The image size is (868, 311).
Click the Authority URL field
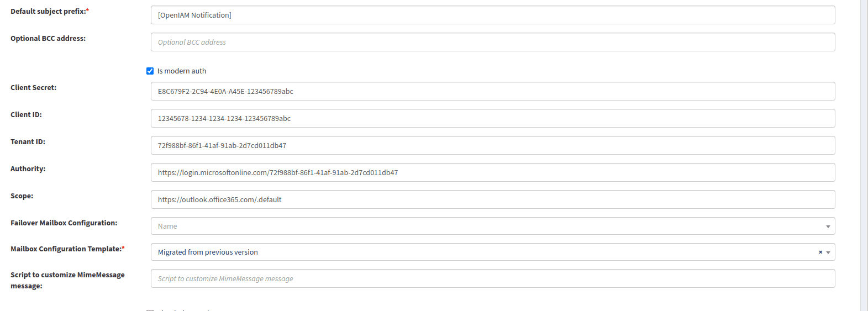(493, 172)
